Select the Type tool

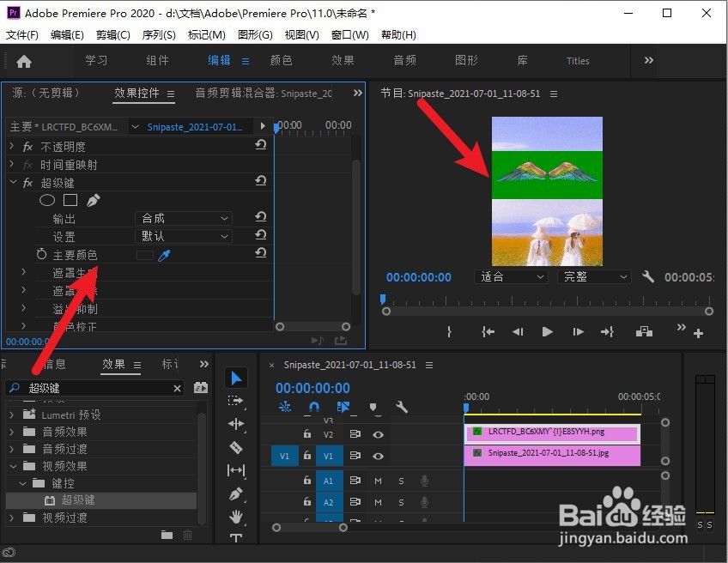tap(236, 537)
